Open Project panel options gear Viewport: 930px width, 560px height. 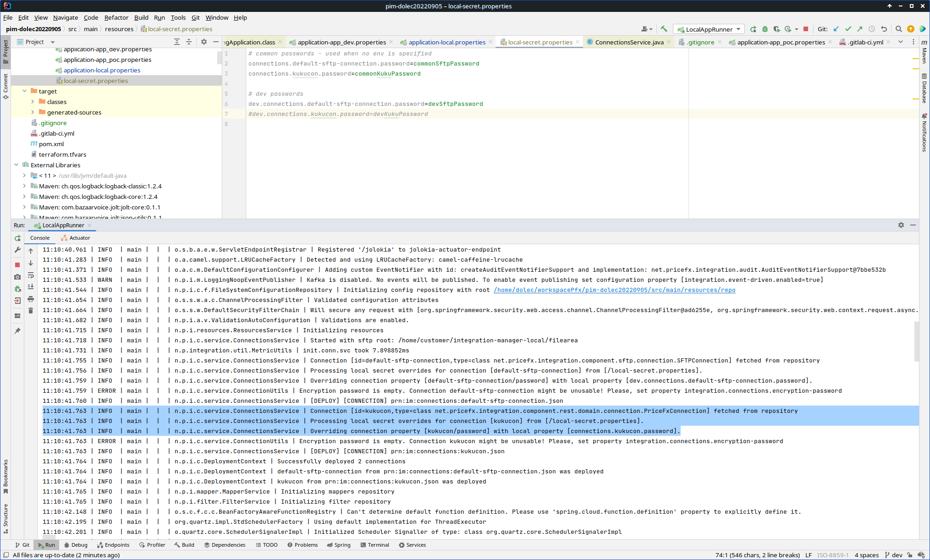[204, 42]
